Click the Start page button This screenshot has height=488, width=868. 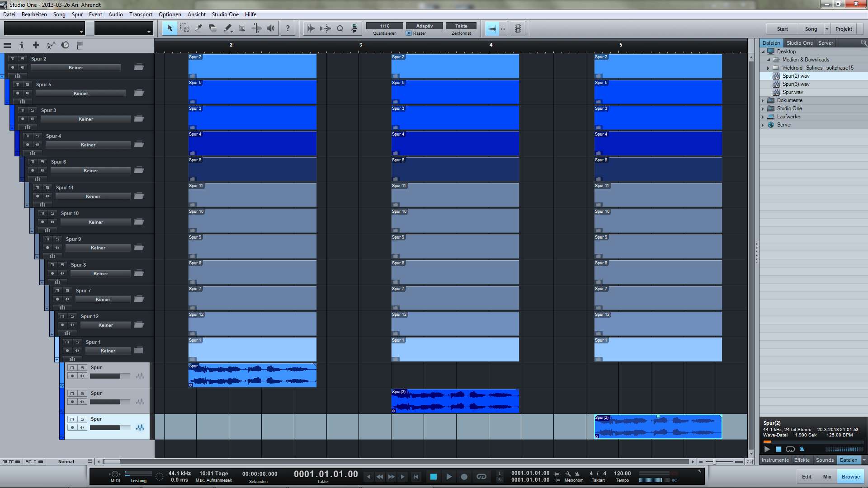click(x=782, y=29)
